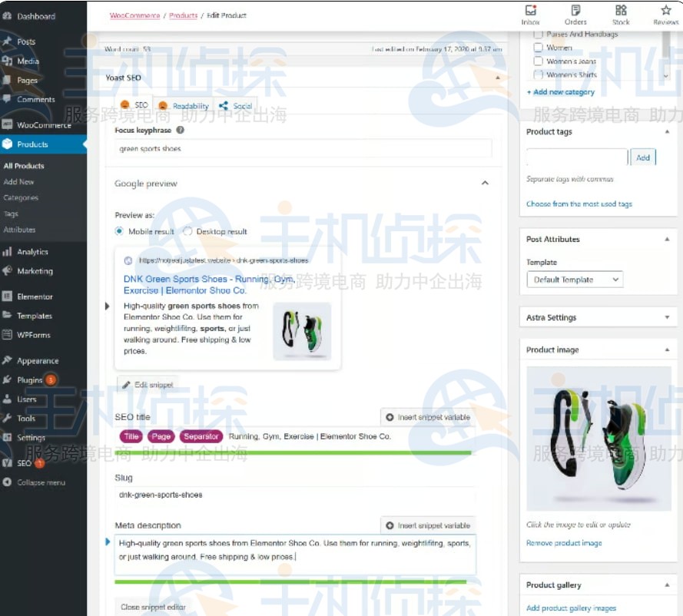Image resolution: width=683 pixels, height=616 pixels.
Task: Open the WooCommerce Inbox icon
Action: (x=531, y=12)
